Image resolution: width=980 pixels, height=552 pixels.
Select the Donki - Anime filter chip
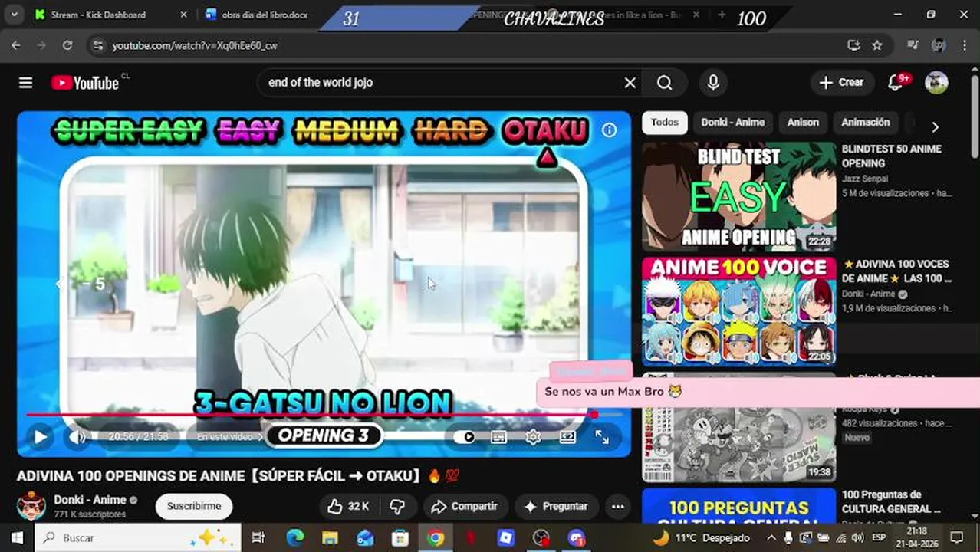click(x=732, y=123)
